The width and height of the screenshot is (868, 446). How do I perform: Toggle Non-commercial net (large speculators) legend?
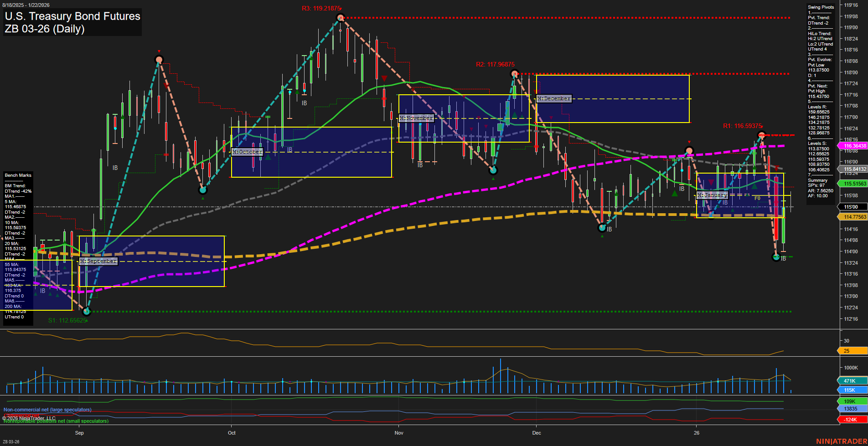47,410
